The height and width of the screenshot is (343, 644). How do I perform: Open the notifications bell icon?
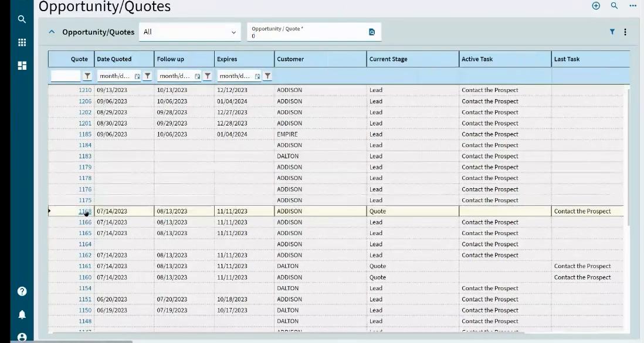tap(22, 315)
